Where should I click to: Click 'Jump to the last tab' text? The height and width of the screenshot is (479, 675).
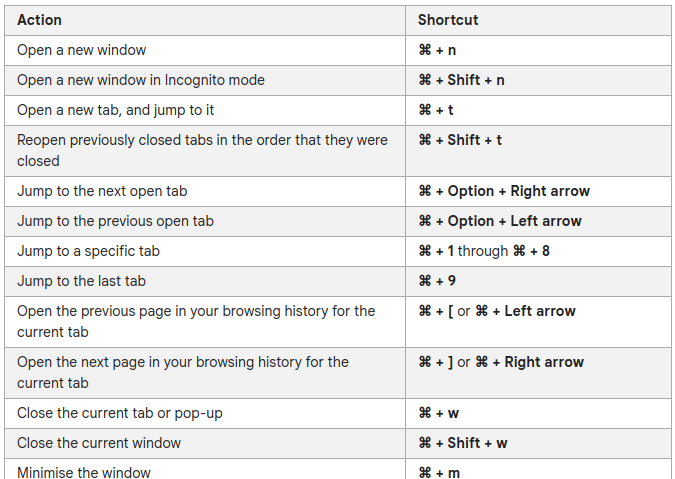81,281
